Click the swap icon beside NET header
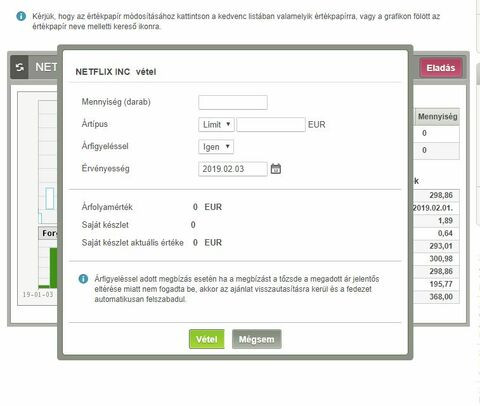 click(20, 67)
